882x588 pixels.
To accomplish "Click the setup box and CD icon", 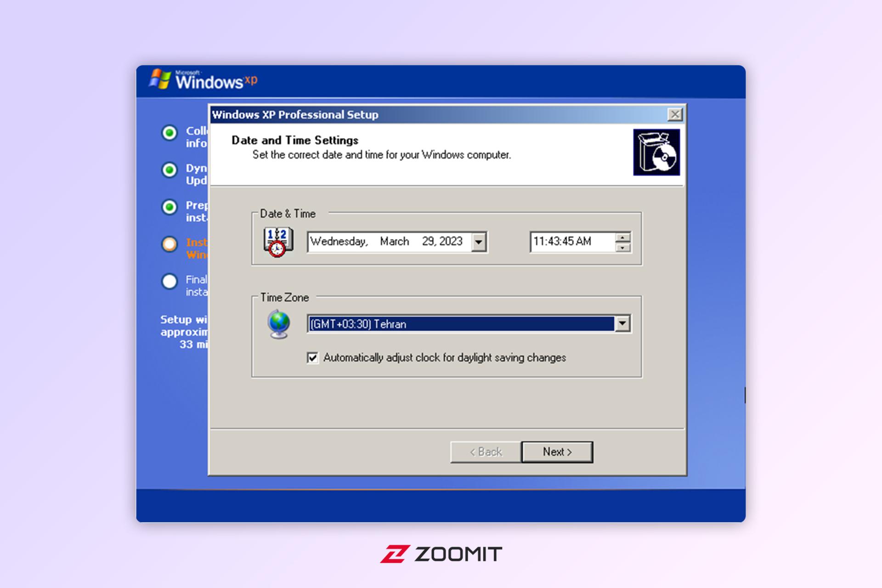I will (x=656, y=152).
